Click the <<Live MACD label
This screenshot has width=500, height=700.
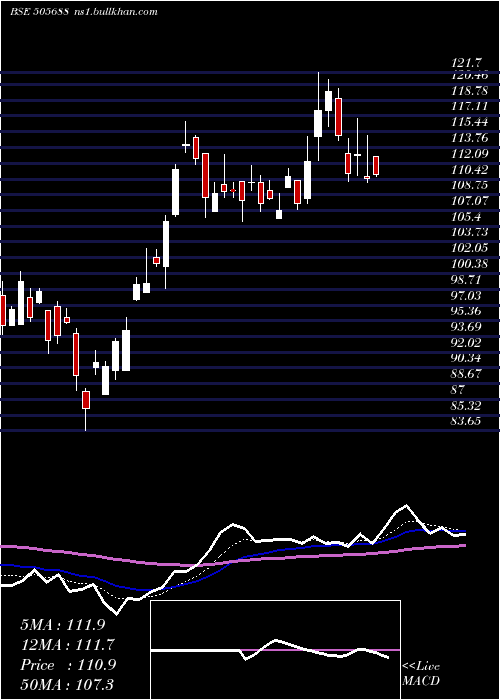tap(421, 673)
